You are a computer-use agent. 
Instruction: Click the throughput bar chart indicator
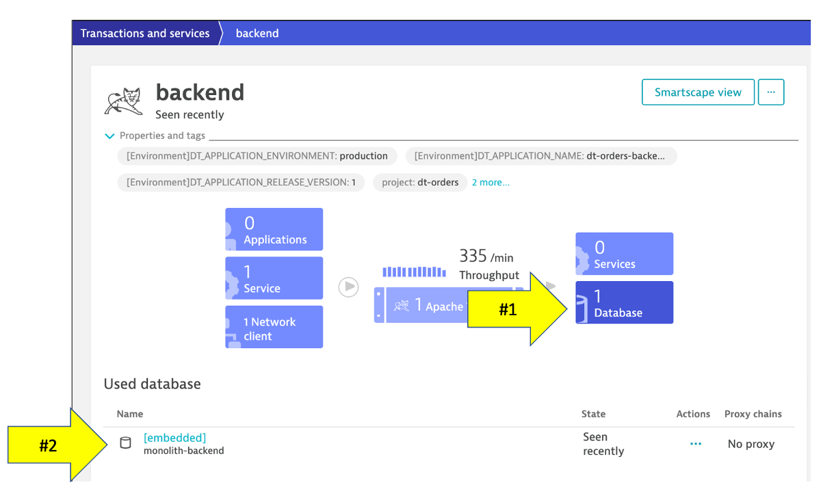coord(413,272)
